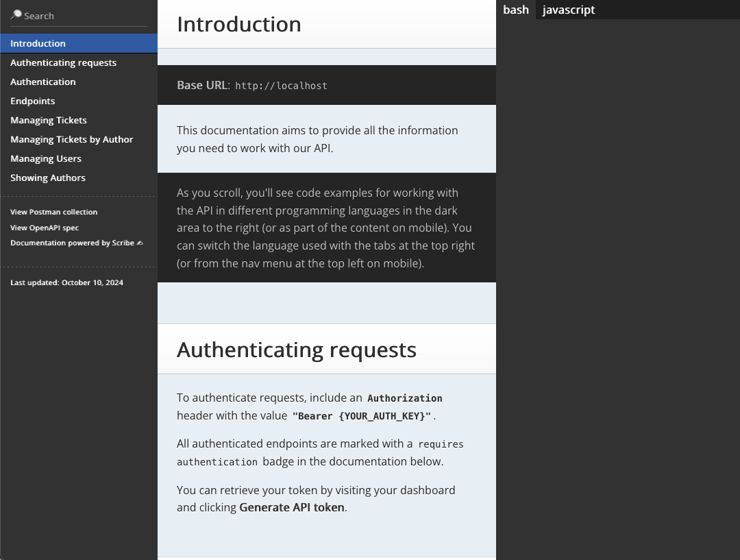Click the Generate API token bold text
Screen dimensions: 740x560
click(292, 507)
